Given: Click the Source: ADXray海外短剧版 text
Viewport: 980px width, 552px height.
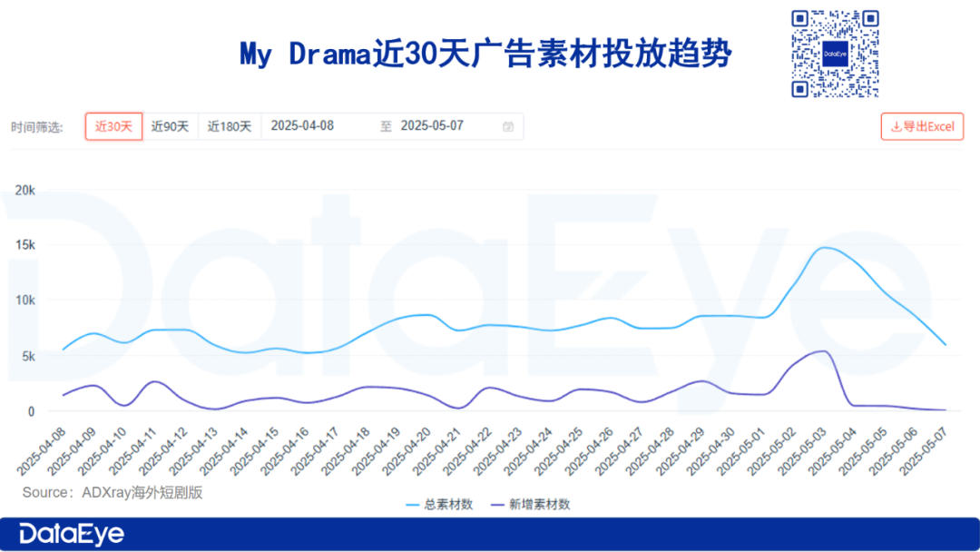Looking at the screenshot, I should (113, 493).
